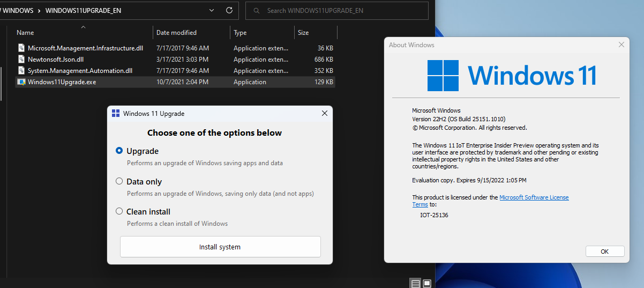The height and width of the screenshot is (288, 644).
Task: Close the Windows 11 Upgrade dialog
Action: (x=324, y=113)
